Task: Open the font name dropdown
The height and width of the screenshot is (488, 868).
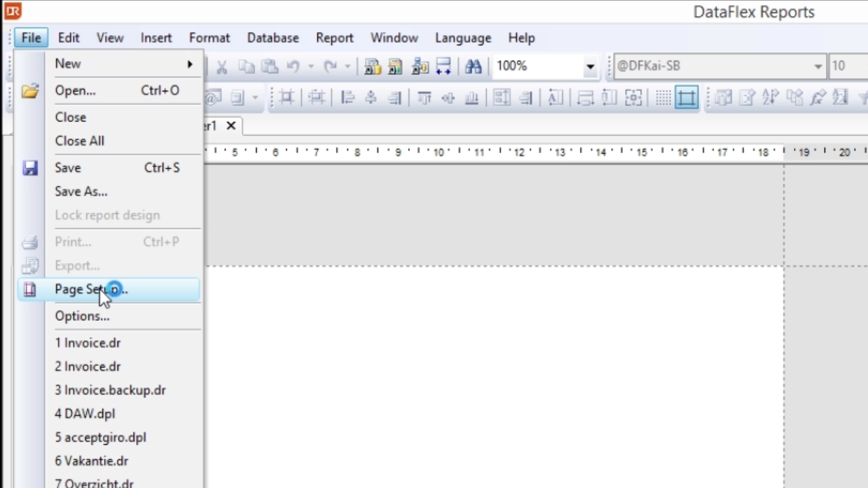Action: [818, 67]
